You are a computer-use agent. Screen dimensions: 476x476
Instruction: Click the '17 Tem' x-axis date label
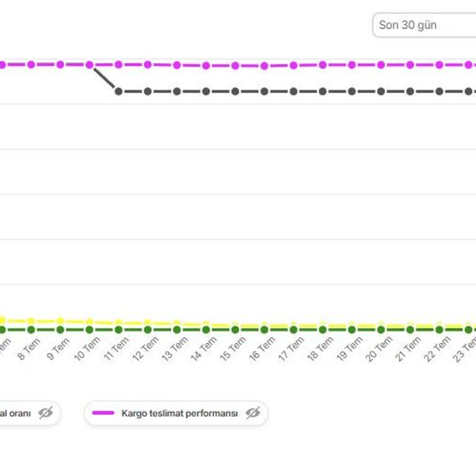[x=292, y=350]
